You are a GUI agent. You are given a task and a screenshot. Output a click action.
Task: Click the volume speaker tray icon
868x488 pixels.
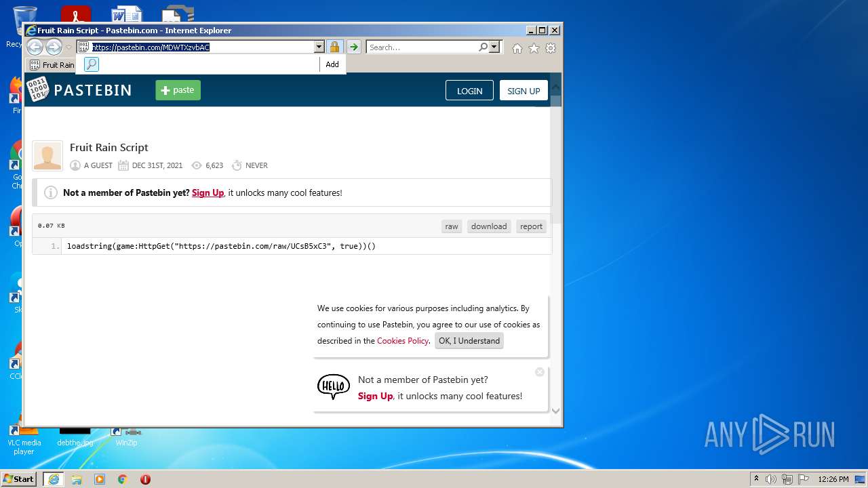click(771, 479)
